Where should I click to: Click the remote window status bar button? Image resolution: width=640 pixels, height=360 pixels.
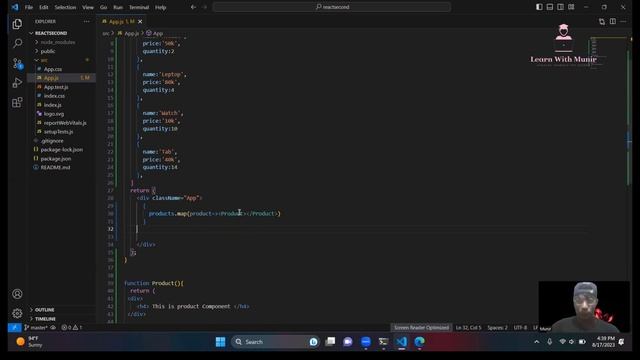click(x=14, y=327)
